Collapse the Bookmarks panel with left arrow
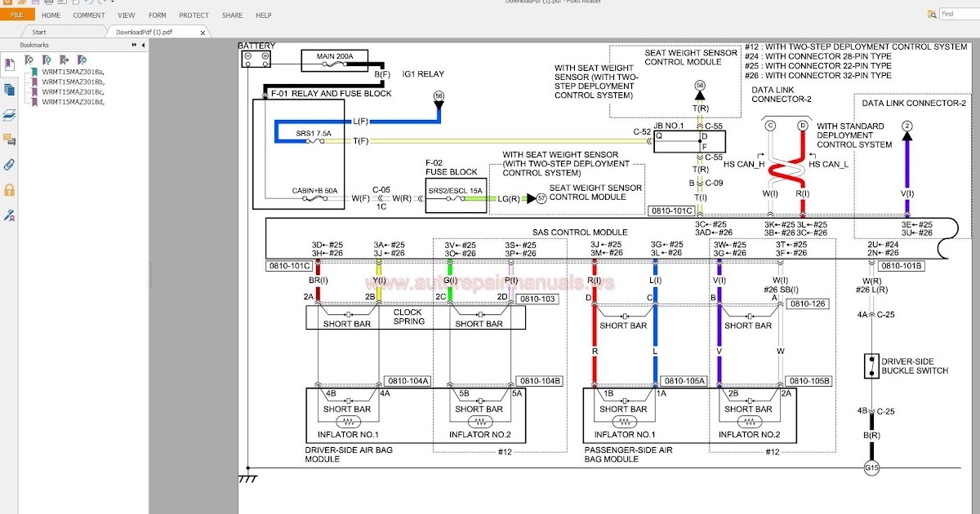 point(143,45)
